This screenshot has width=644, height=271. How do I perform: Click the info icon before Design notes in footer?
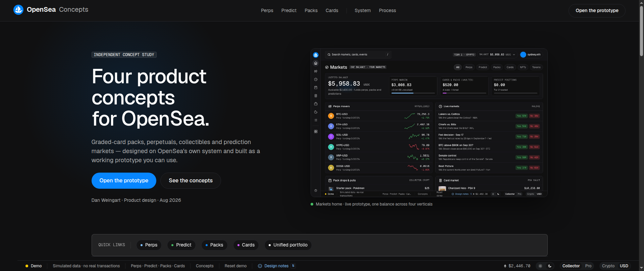[260, 266]
